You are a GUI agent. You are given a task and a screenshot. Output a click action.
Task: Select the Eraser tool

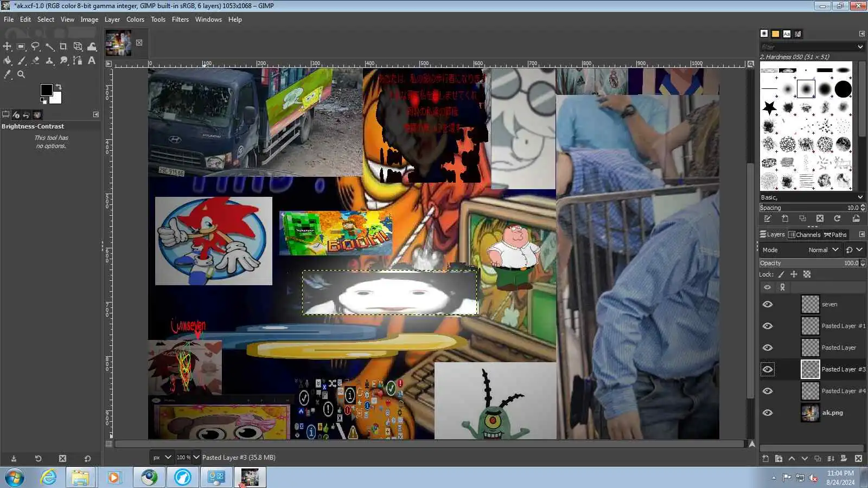[35, 61]
